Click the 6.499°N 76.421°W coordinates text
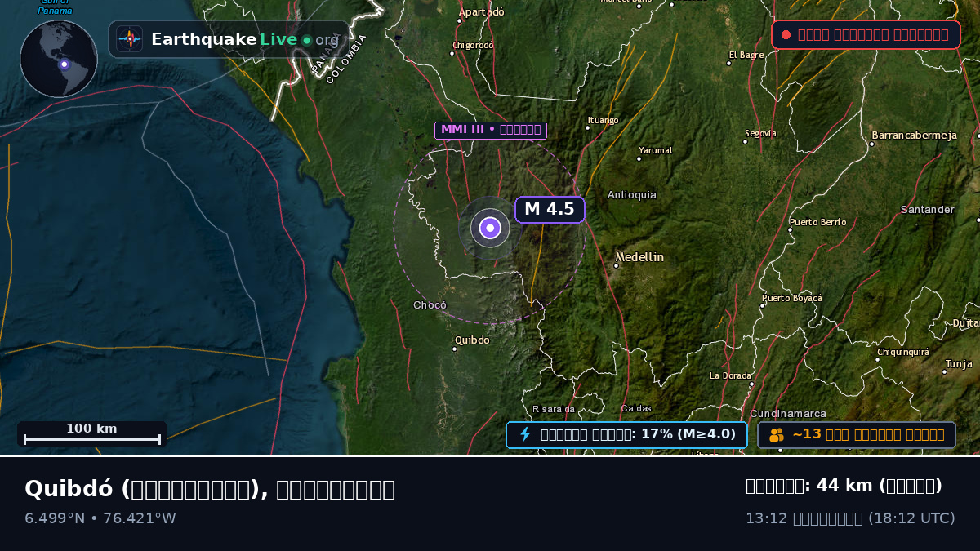The height and width of the screenshot is (551, 980). [x=100, y=518]
